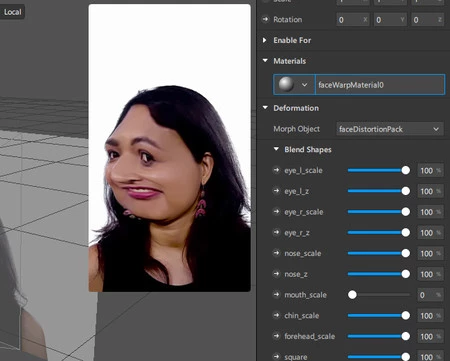Collapse the Materials section

click(265, 61)
